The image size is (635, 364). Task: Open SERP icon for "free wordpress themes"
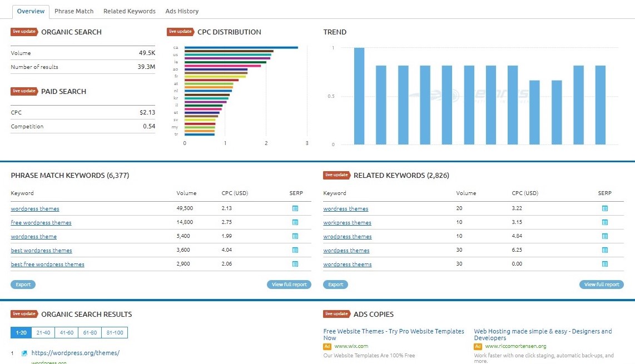[x=295, y=222]
